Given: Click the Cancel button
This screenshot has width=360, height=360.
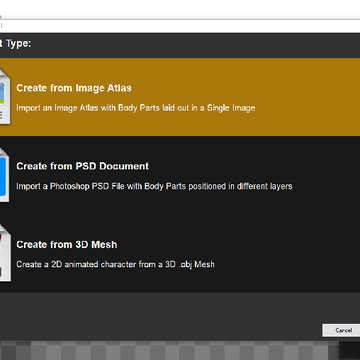Looking at the screenshot, I should point(341,330).
